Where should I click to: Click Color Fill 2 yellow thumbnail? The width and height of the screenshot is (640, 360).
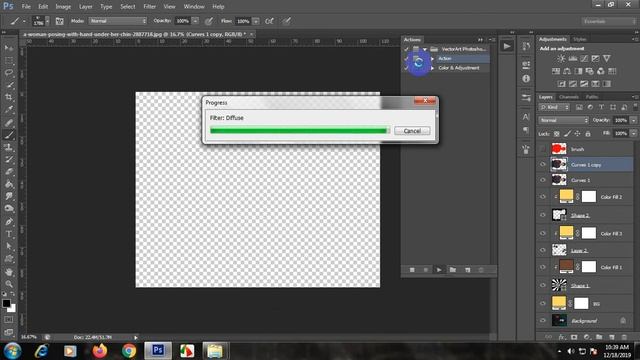coord(566,196)
